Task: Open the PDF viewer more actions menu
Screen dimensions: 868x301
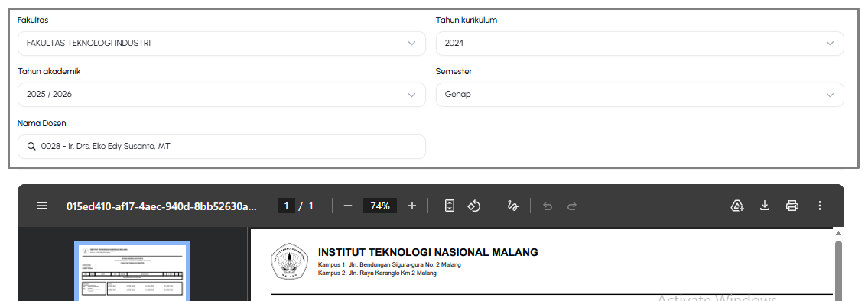Action: point(820,206)
